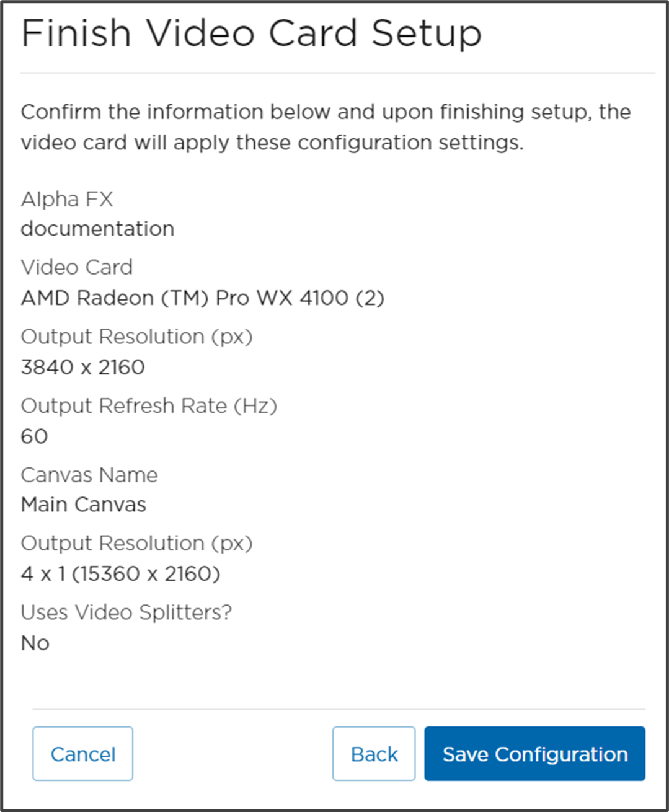The height and width of the screenshot is (812, 669).
Task: Cancel the video card setup
Action: point(82,754)
